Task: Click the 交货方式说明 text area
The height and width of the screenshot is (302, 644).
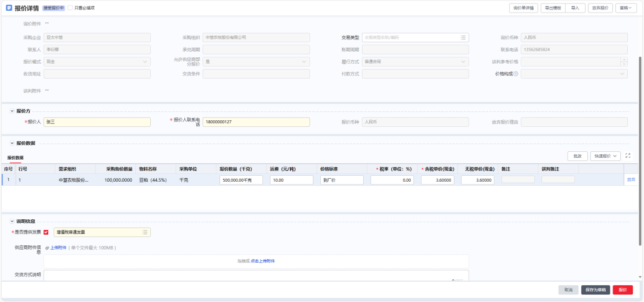Action: click(256, 275)
